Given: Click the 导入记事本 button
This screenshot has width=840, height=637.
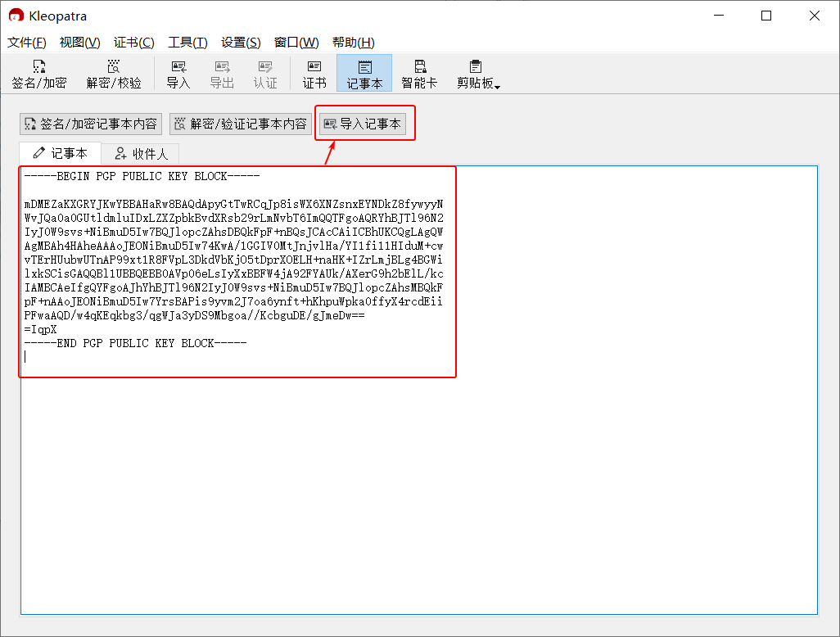Looking at the screenshot, I should click(x=363, y=124).
